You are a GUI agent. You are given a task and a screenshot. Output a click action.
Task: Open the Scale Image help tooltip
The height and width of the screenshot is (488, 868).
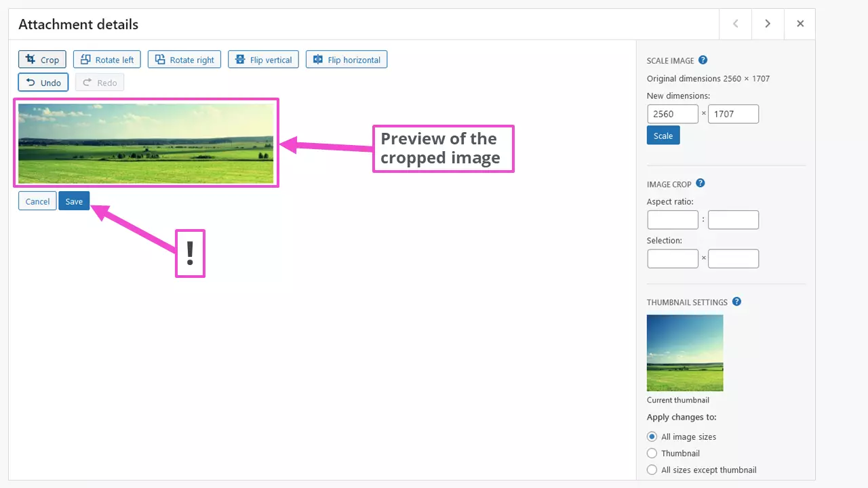703,60
